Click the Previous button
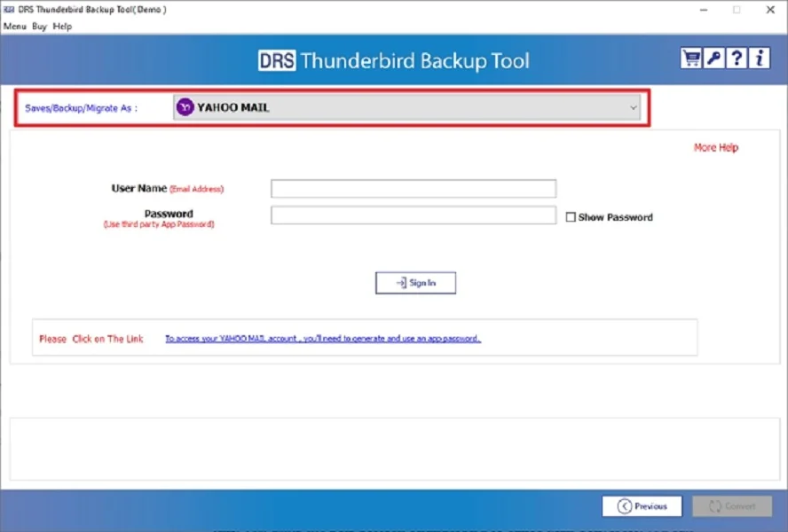The image size is (788, 532). 642,505
